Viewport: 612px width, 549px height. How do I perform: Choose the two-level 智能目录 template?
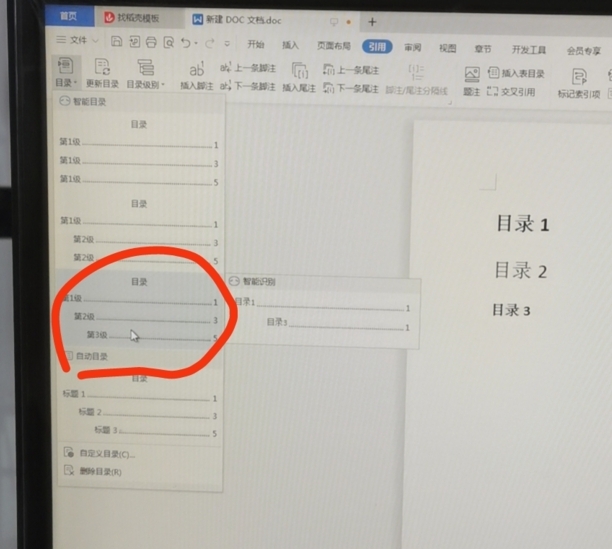[x=138, y=232]
